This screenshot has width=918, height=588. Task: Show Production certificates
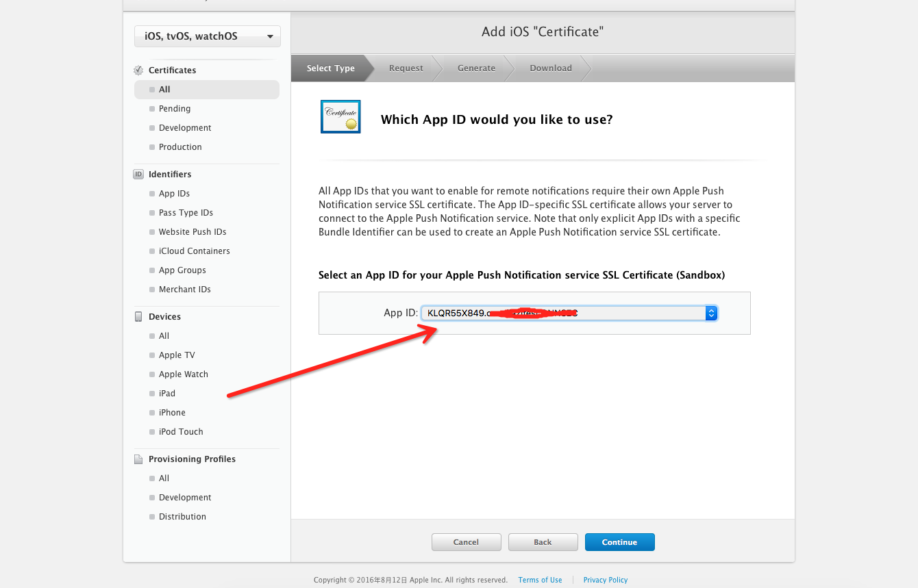[180, 147]
